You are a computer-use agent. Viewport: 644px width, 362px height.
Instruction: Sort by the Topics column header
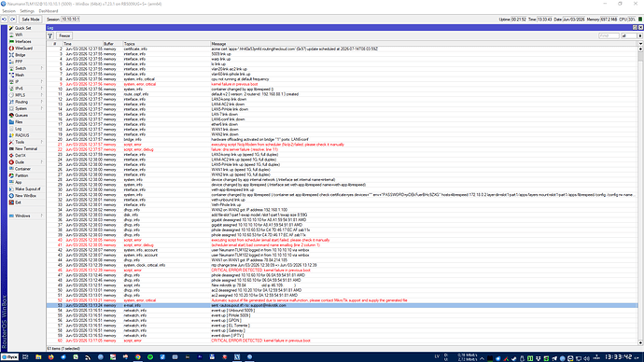(x=167, y=44)
